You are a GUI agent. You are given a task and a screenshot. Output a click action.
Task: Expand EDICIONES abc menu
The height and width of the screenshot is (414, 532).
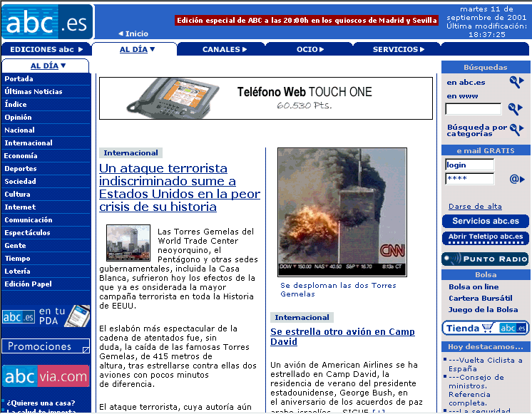46,49
